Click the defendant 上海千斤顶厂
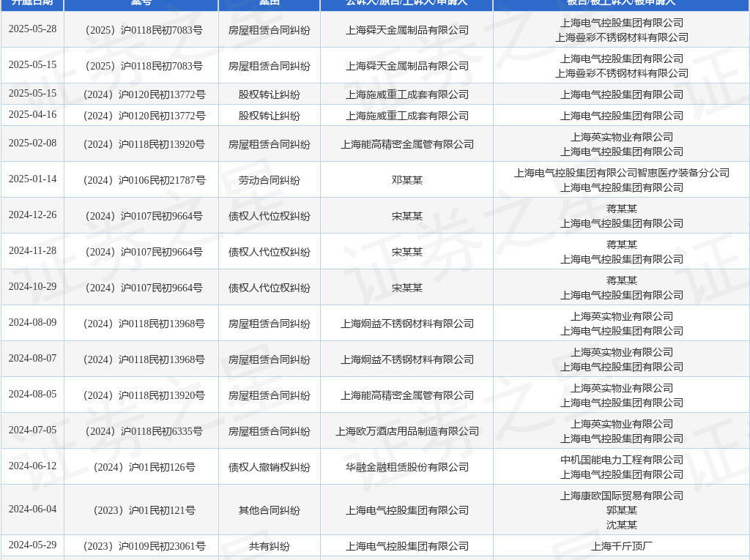 click(622, 546)
